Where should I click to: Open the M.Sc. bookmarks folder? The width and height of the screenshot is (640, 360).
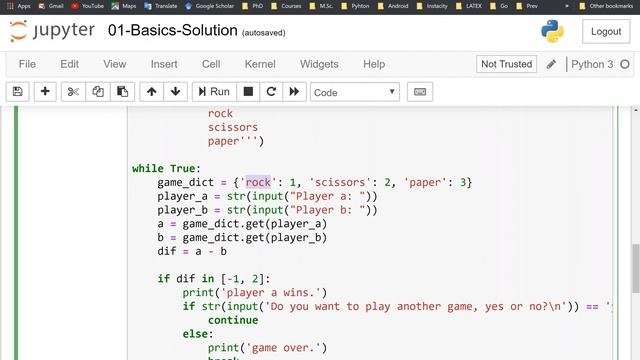tap(321, 6)
